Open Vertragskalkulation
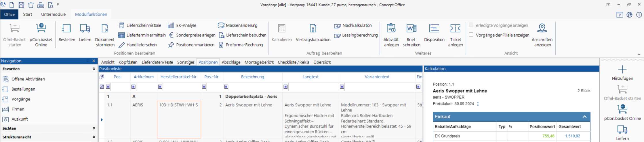 pos(313,32)
